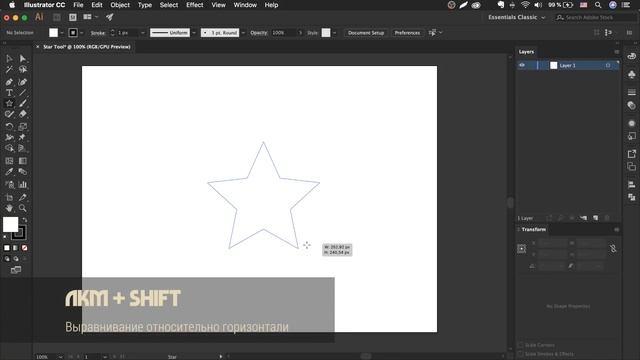Select the Curvature tool
The width and height of the screenshot is (640, 360).
[x=22, y=82]
